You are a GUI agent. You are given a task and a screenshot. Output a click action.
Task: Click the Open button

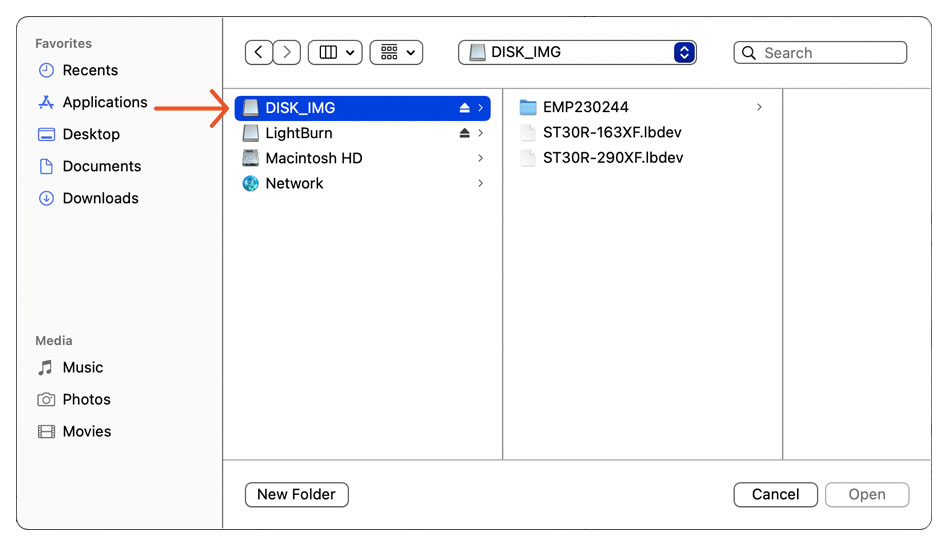[x=867, y=495]
